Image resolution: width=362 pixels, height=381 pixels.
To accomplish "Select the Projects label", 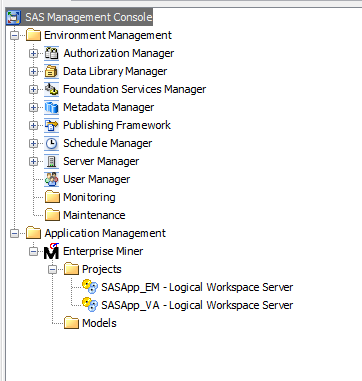I will click(102, 269).
